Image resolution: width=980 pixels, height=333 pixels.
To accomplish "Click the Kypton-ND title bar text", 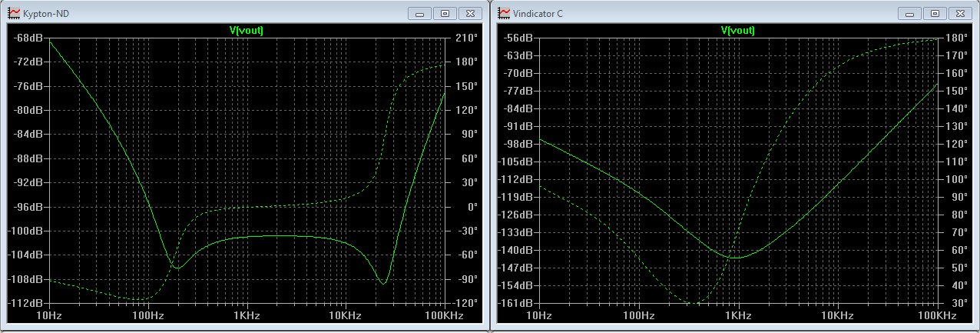I will coord(46,13).
